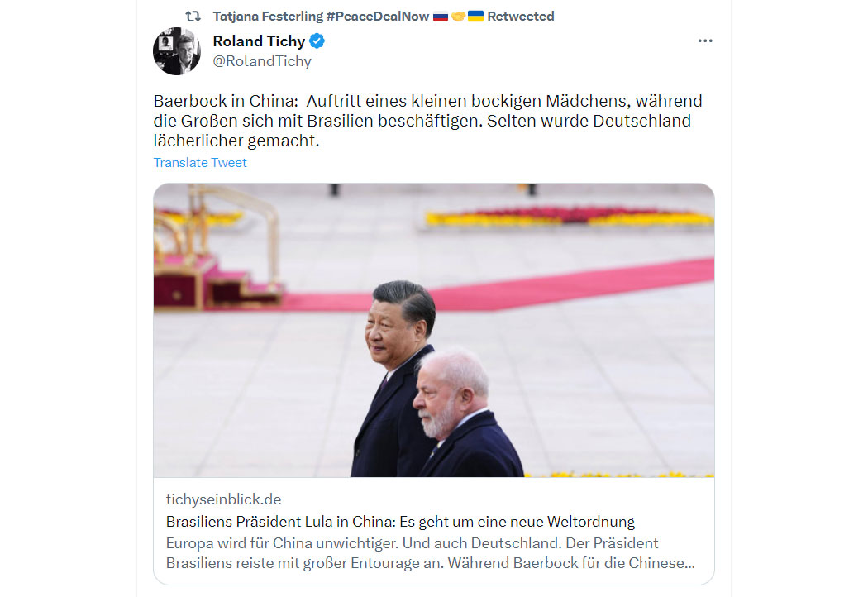Open Roland Tichy display name
868x597 pixels.
click(x=259, y=41)
